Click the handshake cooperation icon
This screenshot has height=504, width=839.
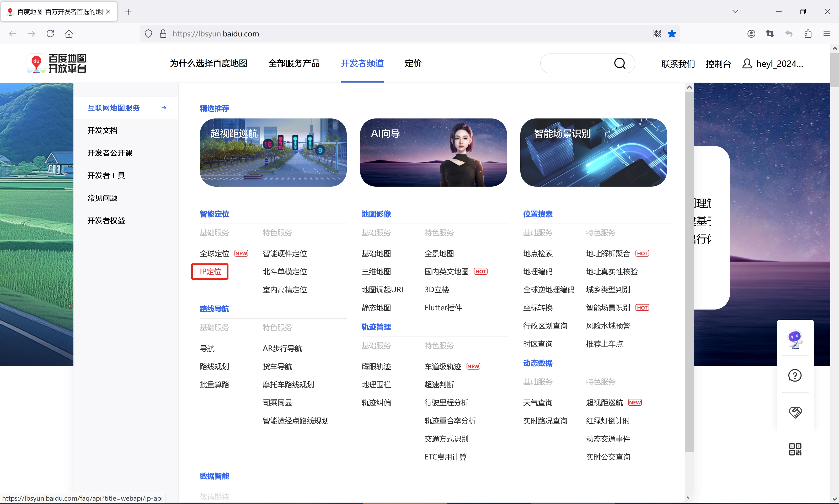point(795,412)
